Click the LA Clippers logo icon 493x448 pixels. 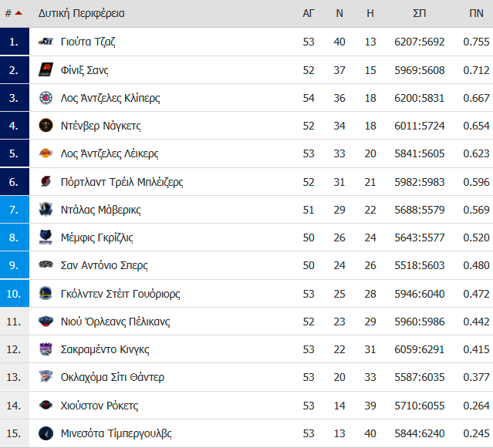pyautogui.click(x=46, y=98)
